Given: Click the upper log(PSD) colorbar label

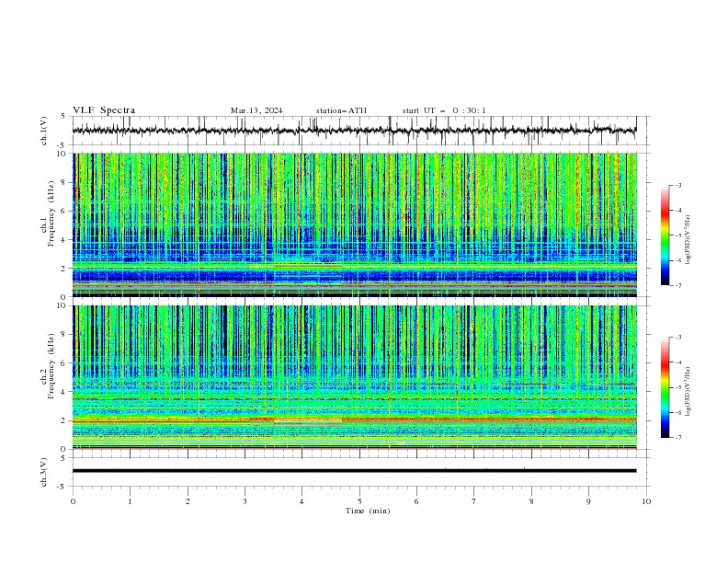Looking at the screenshot, I should (x=688, y=240).
